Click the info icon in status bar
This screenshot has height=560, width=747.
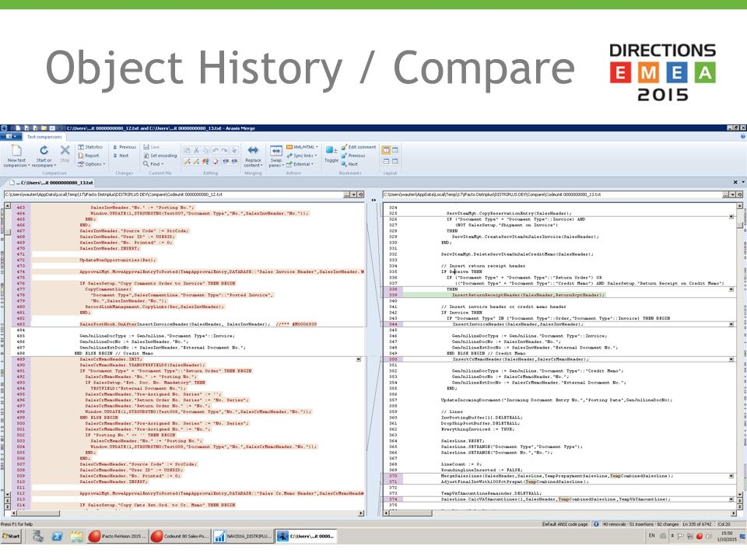pyautogui.click(x=595, y=524)
